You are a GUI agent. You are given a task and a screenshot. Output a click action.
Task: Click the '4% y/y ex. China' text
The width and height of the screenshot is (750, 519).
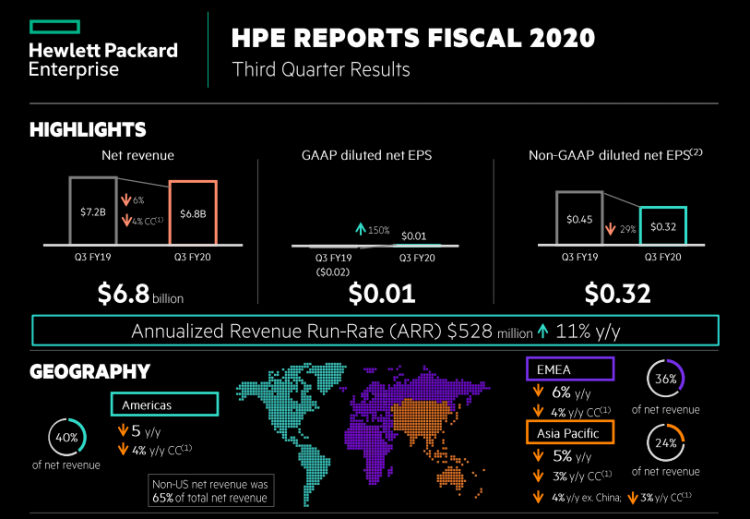tap(586, 497)
